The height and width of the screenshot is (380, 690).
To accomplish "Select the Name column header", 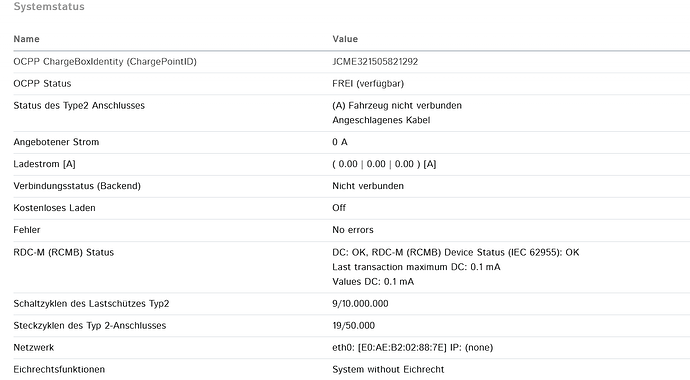I will [x=26, y=39].
